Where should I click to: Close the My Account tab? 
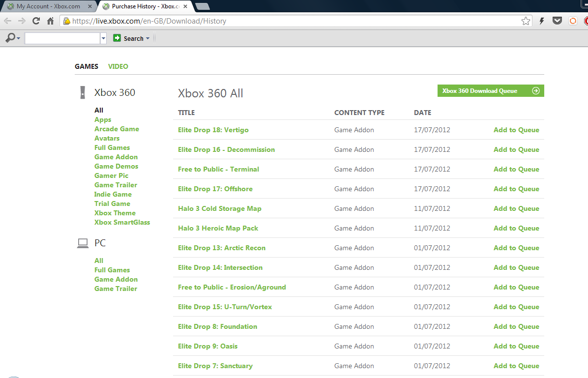click(x=89, y=6)
